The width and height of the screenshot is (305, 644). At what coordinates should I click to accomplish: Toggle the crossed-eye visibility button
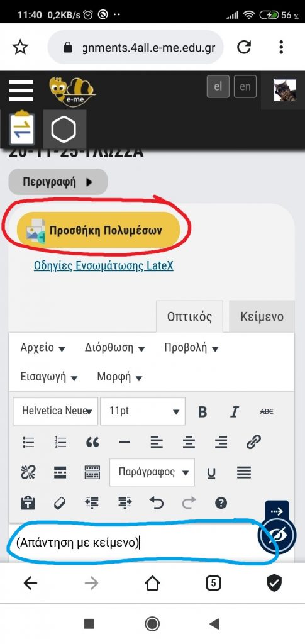pos(276,535)
